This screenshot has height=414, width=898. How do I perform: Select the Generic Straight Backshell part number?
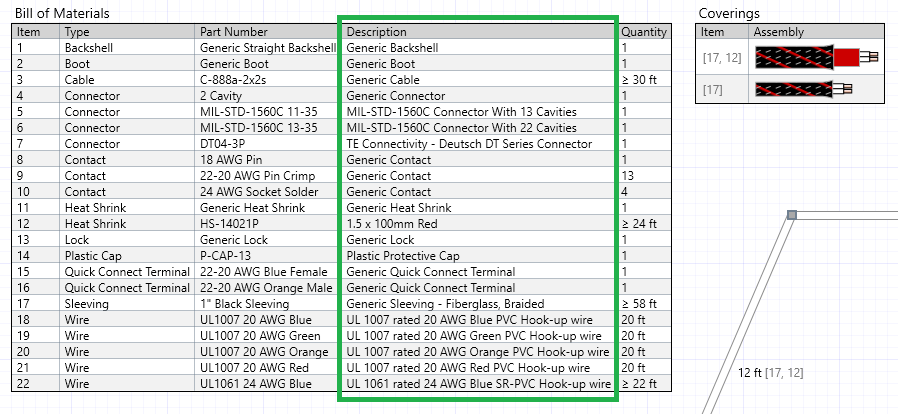pyautogui.click(x=269, y=48)
